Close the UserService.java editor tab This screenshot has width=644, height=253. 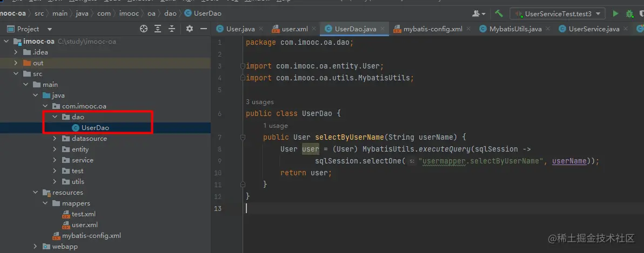(626, 29)
